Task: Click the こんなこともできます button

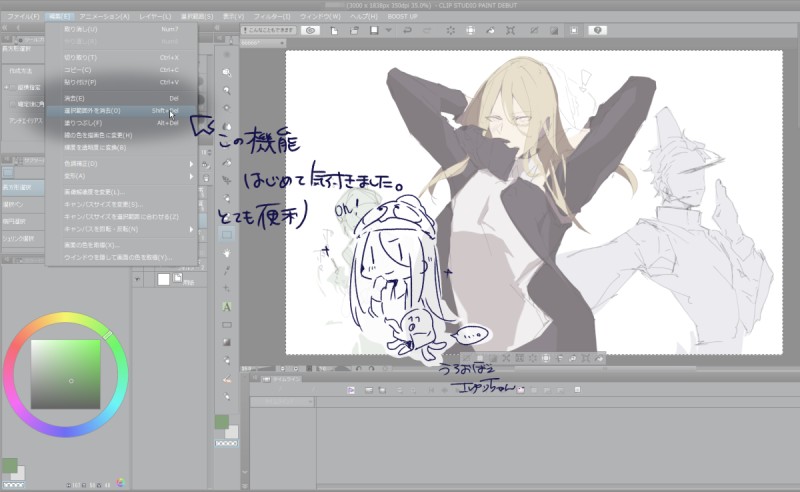Action: click(x=269, y=31)
